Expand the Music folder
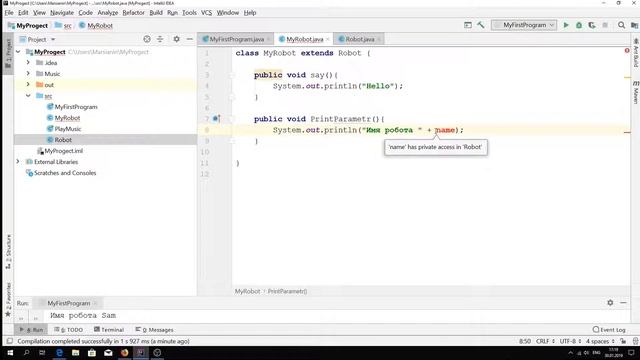 (28, 73)
